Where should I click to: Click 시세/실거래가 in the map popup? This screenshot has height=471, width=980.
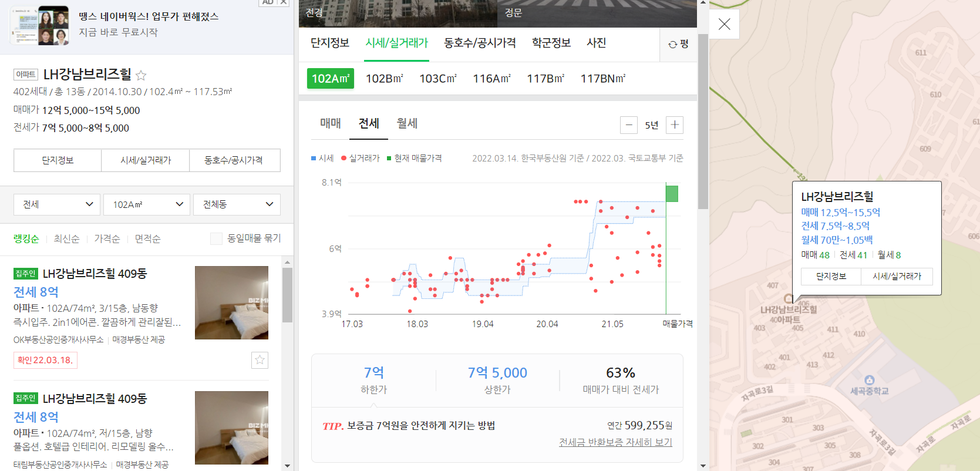[897, 277]
